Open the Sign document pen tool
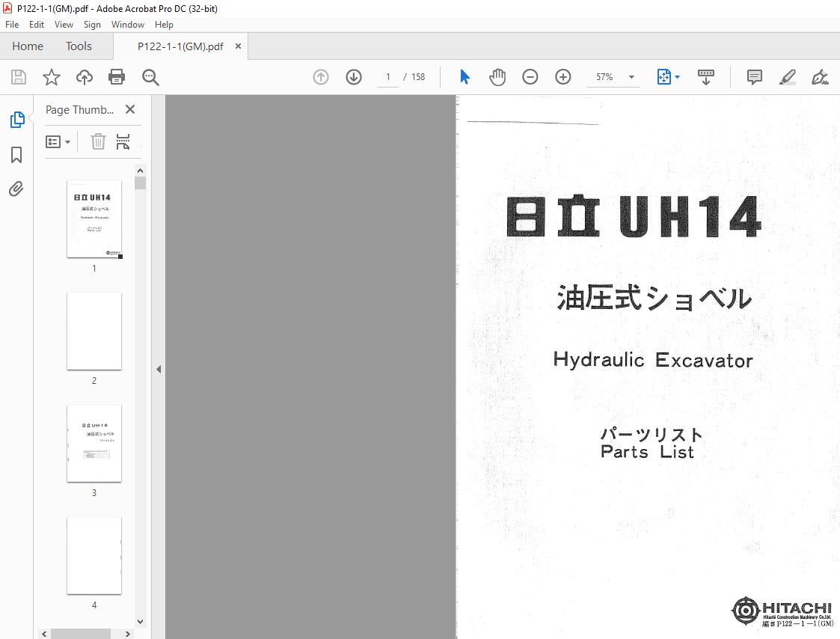The width and height of the screenshot is (840, 639). 820,77
